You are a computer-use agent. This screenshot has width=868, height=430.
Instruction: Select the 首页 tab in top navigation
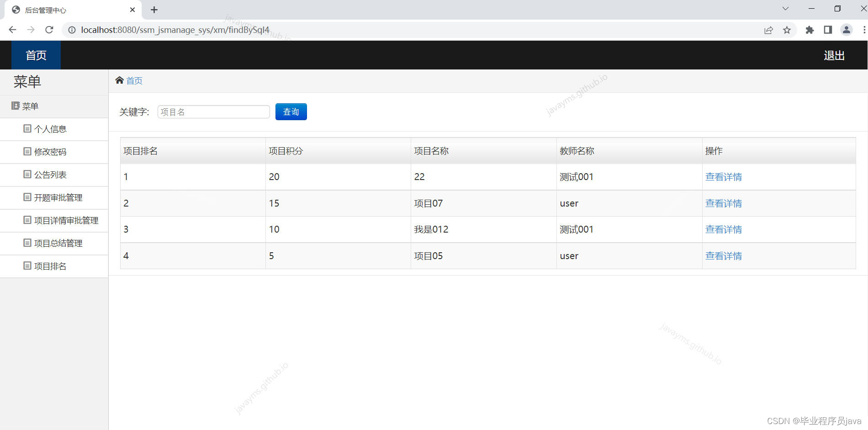(x=36, y=55)
